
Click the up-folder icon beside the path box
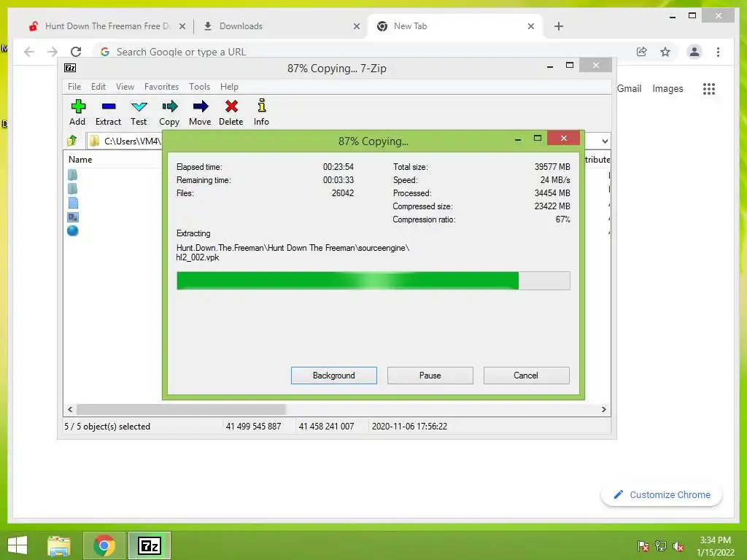point(72,141)
